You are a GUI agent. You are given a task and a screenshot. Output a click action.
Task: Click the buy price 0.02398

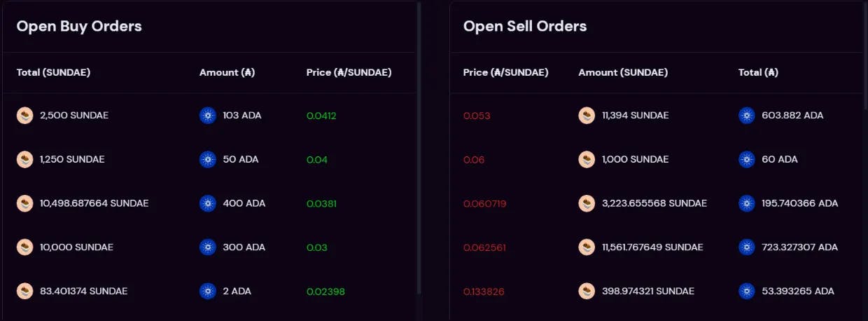(x=325, y=292)
